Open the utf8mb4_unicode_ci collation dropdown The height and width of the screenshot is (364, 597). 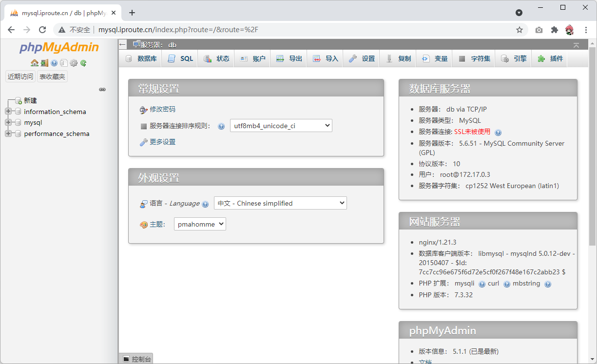coord(281,126)
